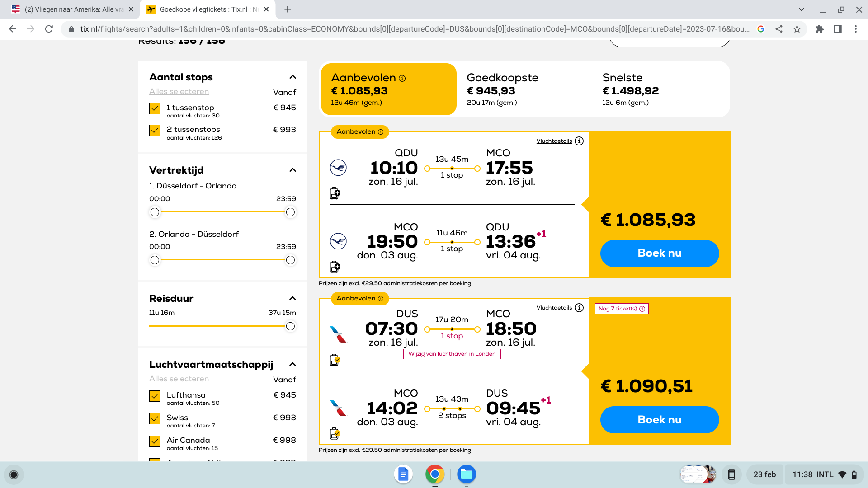This screenshot has height=488, width=868.
Task: Collapse the Luchtvaartmaatschappij section
Action: pyautogui.click(x=292, y=364)
